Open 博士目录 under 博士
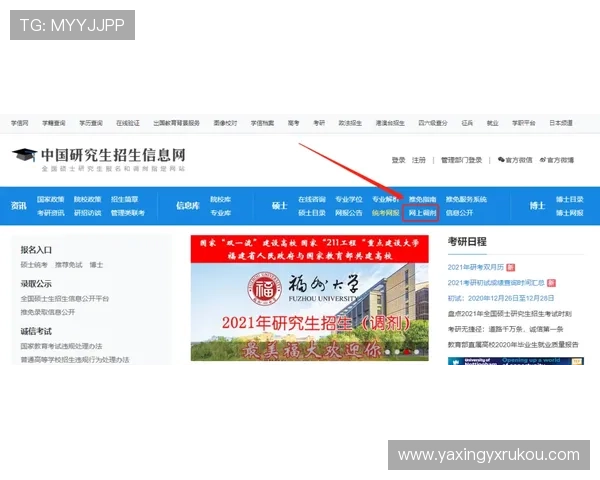This screenshot has height=480, width=600. click(x=570, y=199)
